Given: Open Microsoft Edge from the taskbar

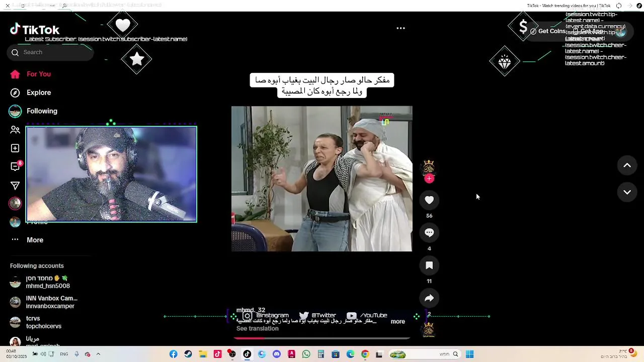Looking at the screenshot, I should pos(351,354).
